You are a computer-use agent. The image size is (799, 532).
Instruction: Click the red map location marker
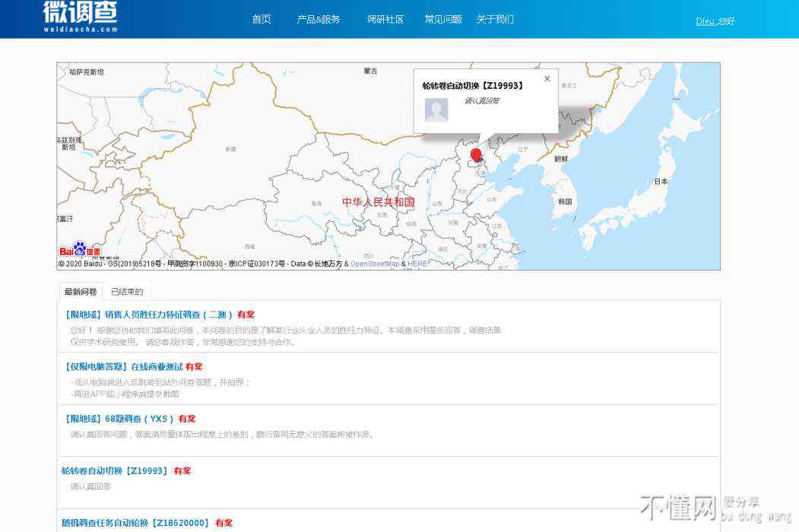(476, 156)
